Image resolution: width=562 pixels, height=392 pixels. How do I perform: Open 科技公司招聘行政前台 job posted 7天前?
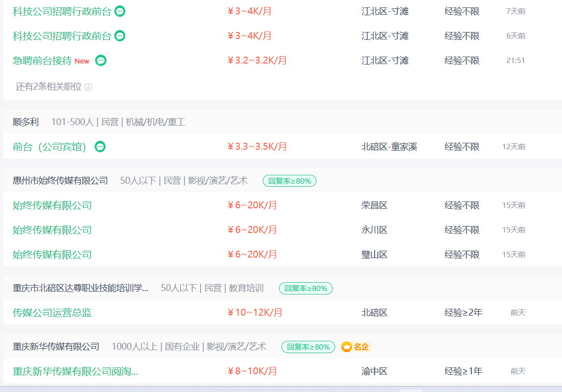point(62,11)
